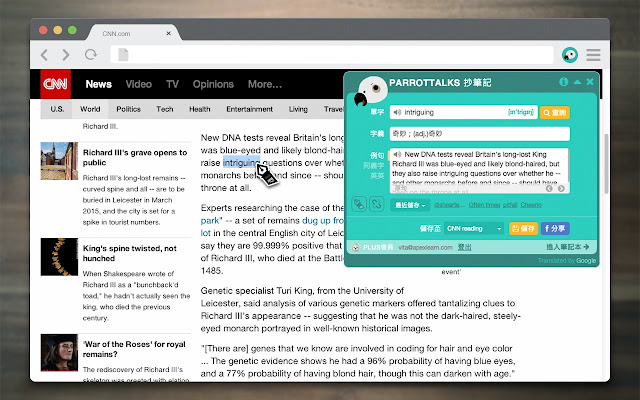Image resolution: width=640 pixels, height=400 pixels.
Task: Select the Politics section tab
Action: tap(128, 109)
